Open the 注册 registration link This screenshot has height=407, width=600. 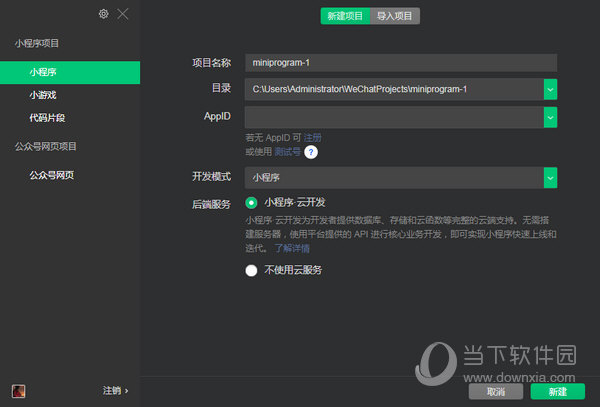pos(312,138)
